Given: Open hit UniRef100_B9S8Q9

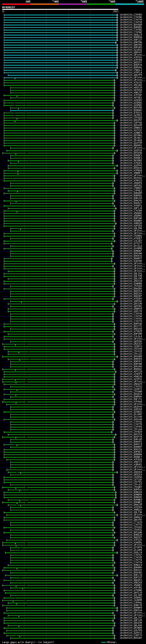Looking at the screenshot, I should point(131,25).
